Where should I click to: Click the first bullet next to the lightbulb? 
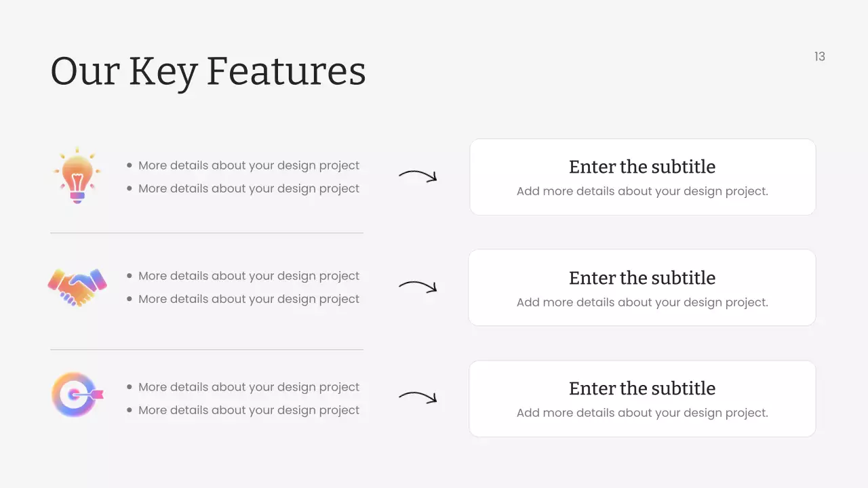coord(249,165)
